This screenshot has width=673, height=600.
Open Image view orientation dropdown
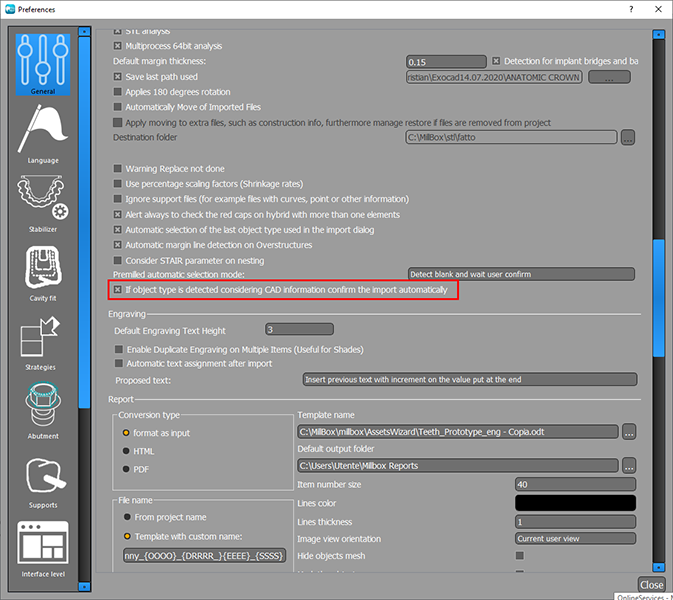pos(575,538)
